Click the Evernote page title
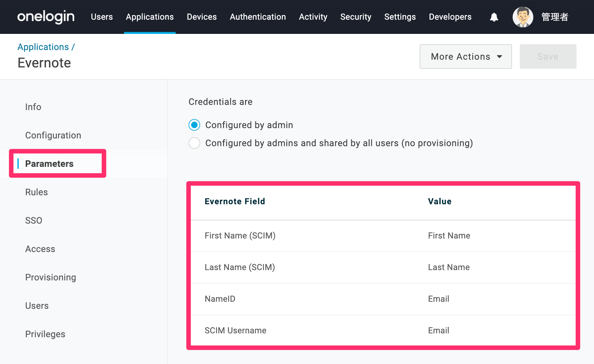Image resolution: width=594 pixels, height=364 pixels. [44, 63]
